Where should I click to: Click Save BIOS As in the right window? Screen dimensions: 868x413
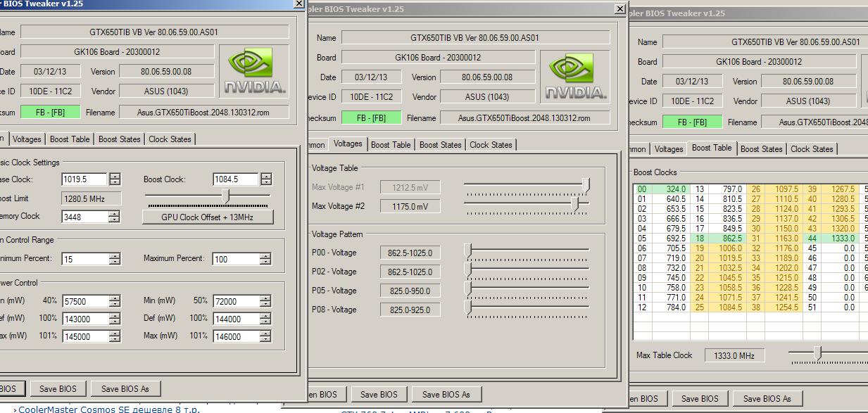point(767,398)
